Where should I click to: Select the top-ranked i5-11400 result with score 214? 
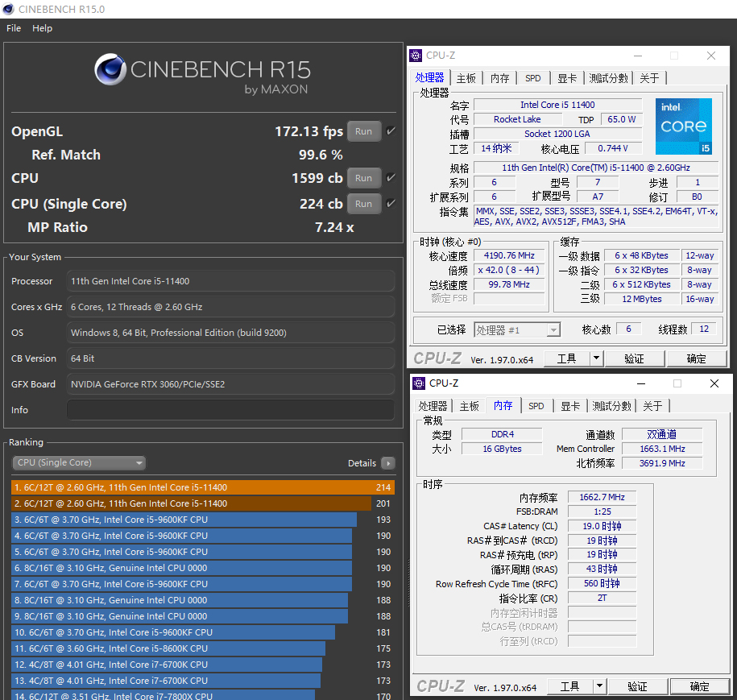pyautogui.click(x=202, y=487)
